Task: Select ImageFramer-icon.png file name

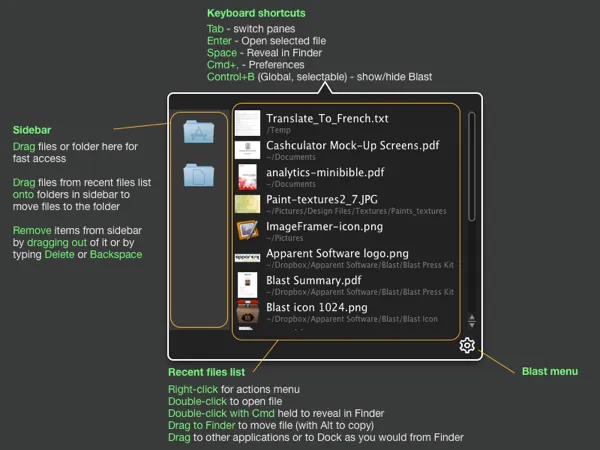Action: tap(324, 227)
